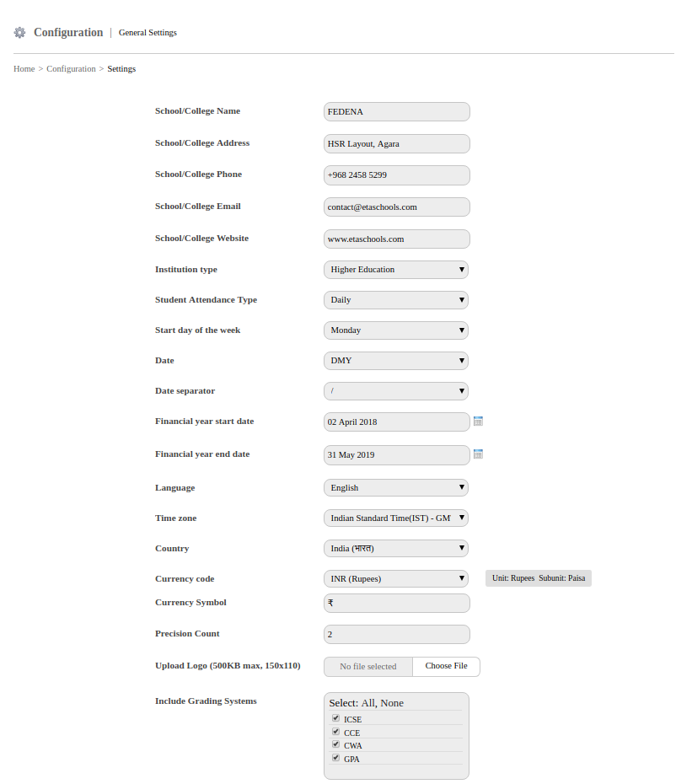This screenshot has height=784, width=692.
Task: Focus the School/College Phone field
Action: (397, 175)
